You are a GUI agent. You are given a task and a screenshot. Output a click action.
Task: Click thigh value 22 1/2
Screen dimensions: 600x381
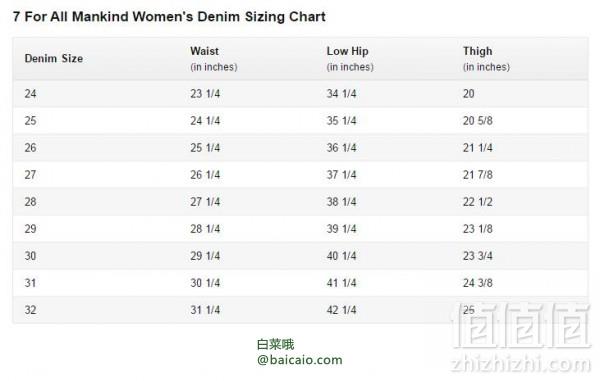point(478,202)
